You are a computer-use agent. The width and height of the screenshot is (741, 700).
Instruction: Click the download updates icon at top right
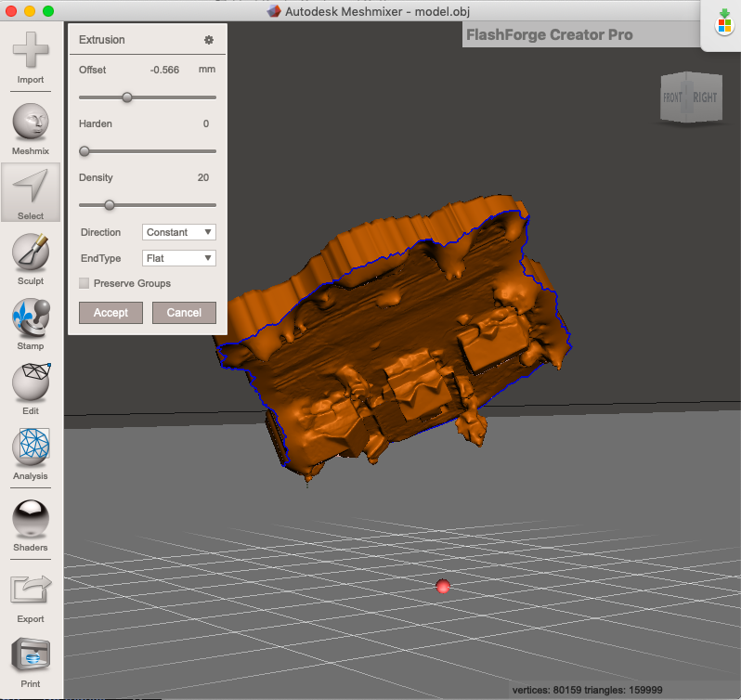[x=724, y=21]
